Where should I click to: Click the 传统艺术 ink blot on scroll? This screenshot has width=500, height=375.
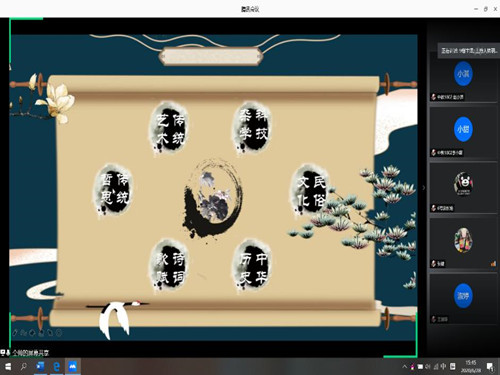[x=169, y=128]
